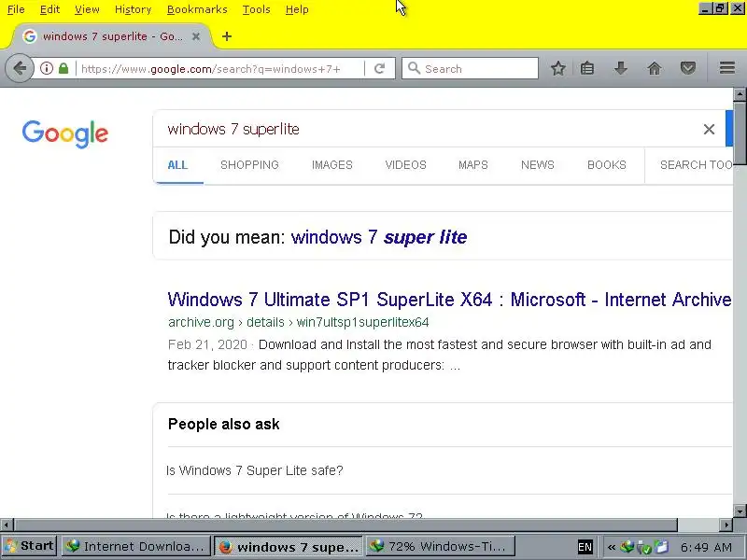Bookmark this page with the star icon
The height and width of the screenshot is (560, 747).
point(557,68)
